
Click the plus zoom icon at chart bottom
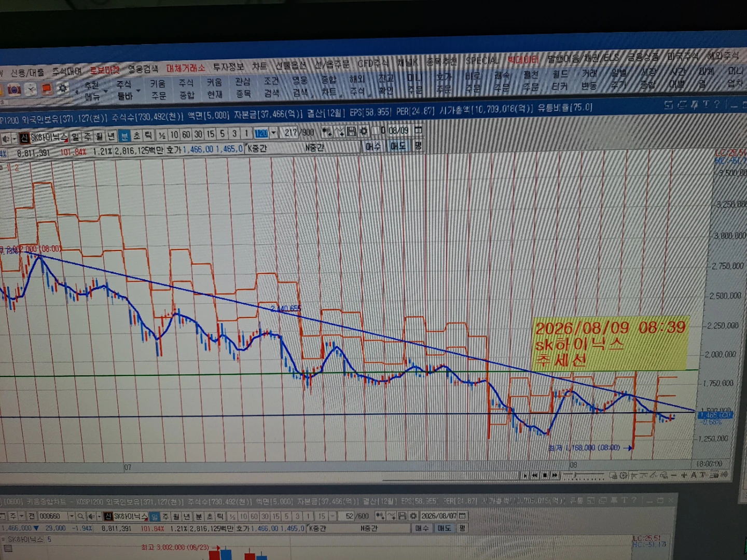click(684, 475)
